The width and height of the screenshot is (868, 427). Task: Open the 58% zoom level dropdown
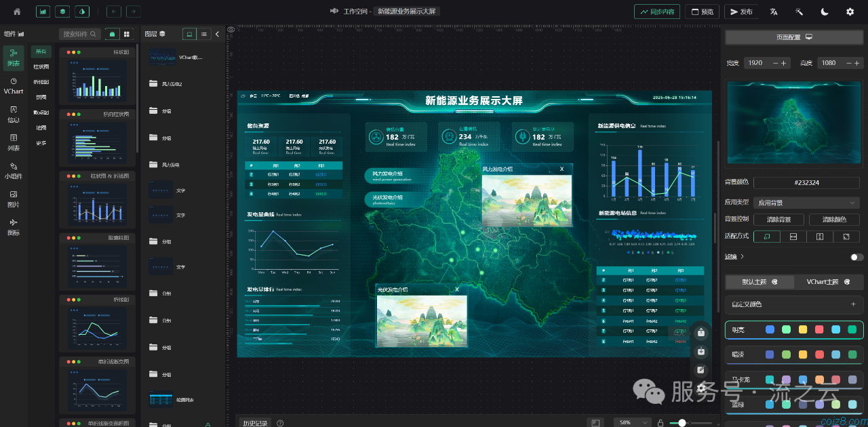632,422
